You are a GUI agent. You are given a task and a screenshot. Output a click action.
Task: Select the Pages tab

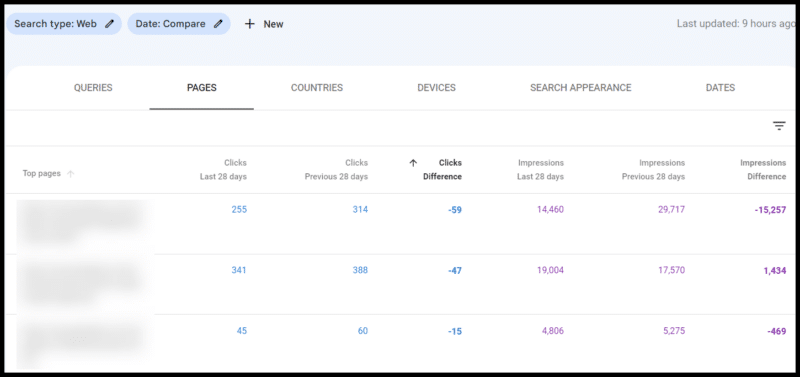[202, 88]
